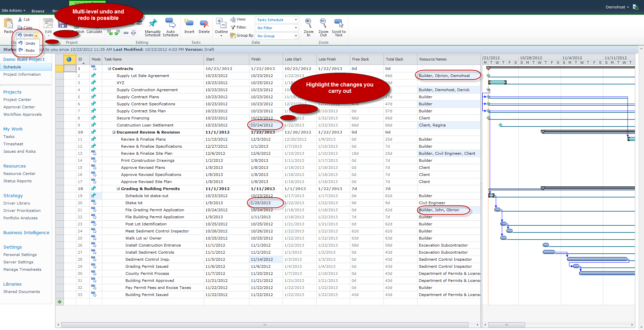Click the blue info indicator column header
This screenshot has width=644, height=330.
click(69, 59)
